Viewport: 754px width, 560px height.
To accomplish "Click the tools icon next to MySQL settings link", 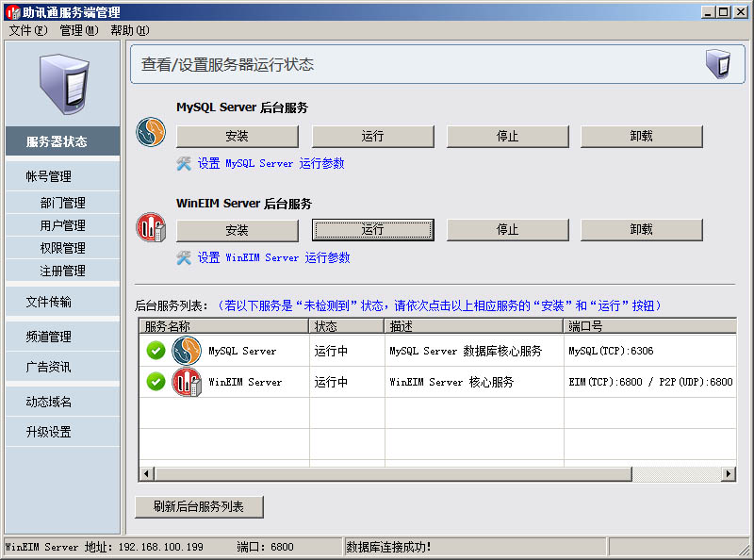I will pyautogui.click(x=184, y=163).
